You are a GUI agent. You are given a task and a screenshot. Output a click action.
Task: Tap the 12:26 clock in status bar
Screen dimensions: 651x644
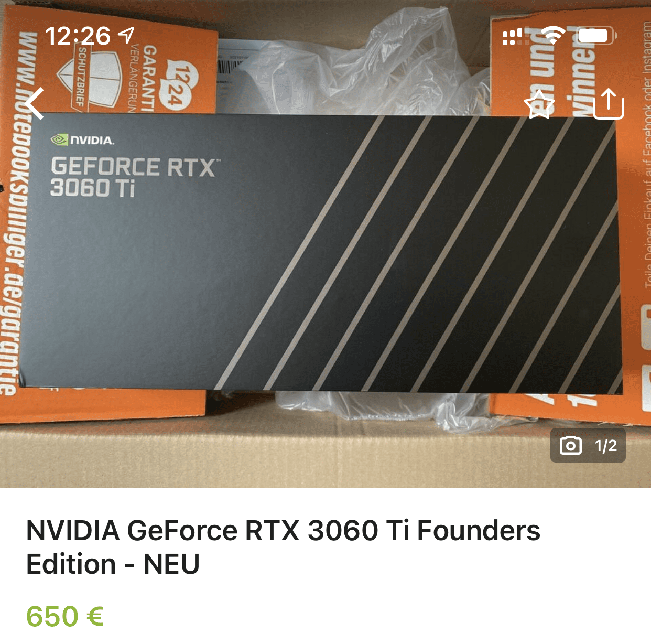(x=78, y=36)
